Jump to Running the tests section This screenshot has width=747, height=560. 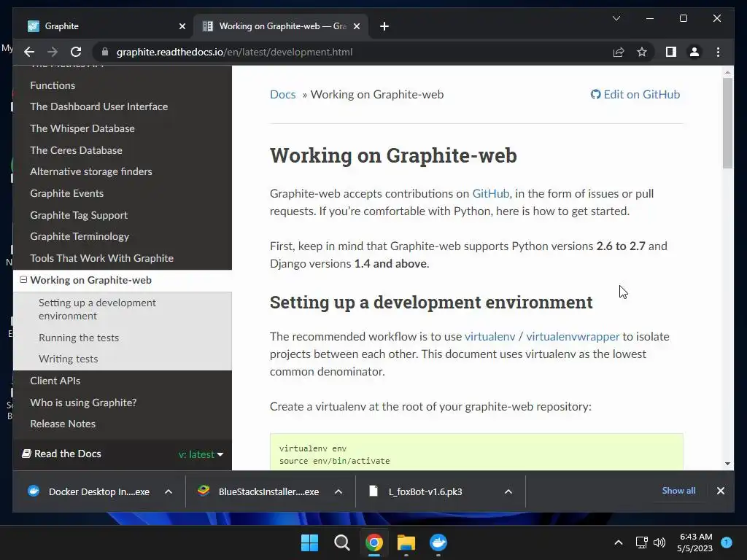[x=79, y=338]
